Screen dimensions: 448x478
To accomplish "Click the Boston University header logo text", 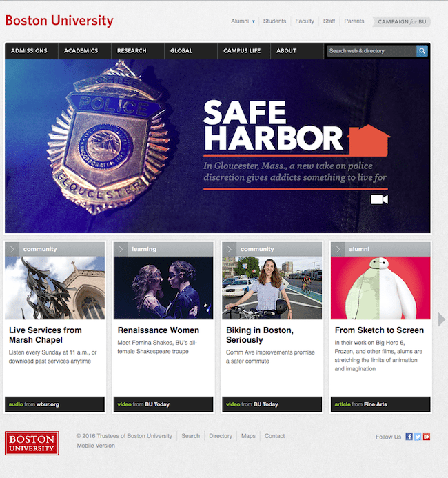I will coord(59,21).
